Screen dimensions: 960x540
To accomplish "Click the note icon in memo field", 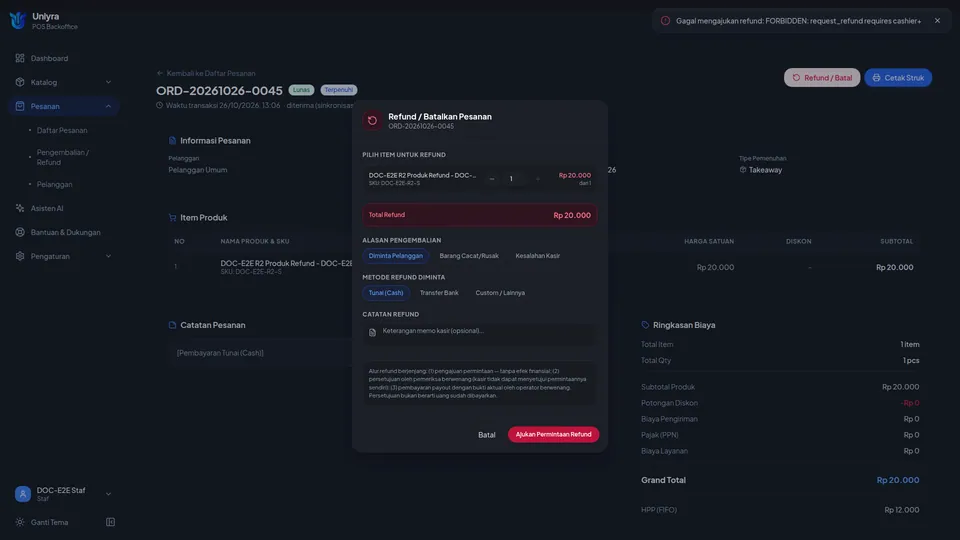I will (x=372, y=332).
